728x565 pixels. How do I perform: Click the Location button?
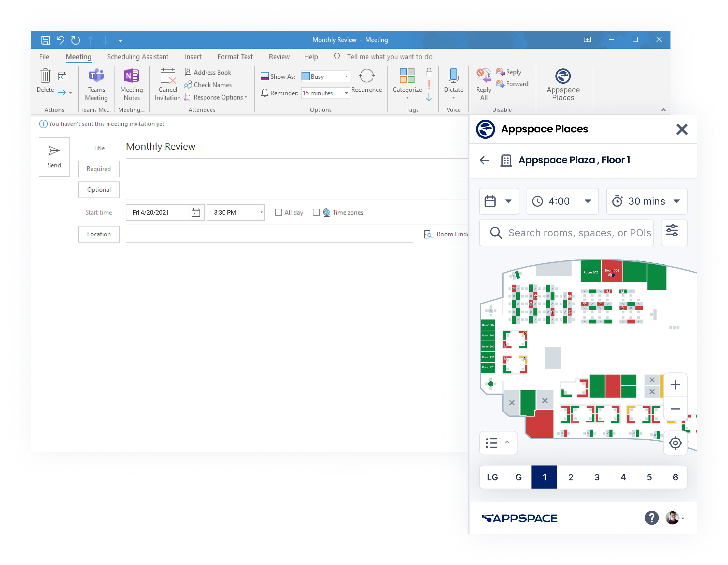coord(99,234)
